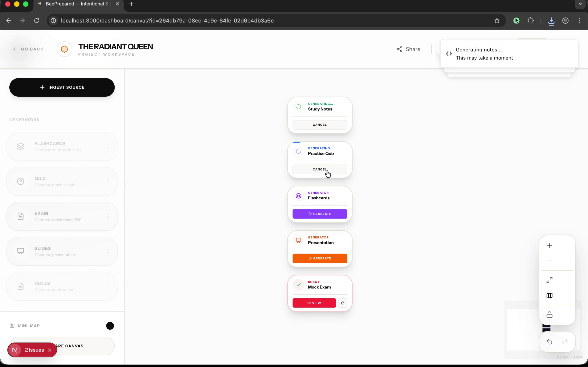Click zoom in plus icon on canvas controls
This screenshot has height=367, width=588.
549,245
